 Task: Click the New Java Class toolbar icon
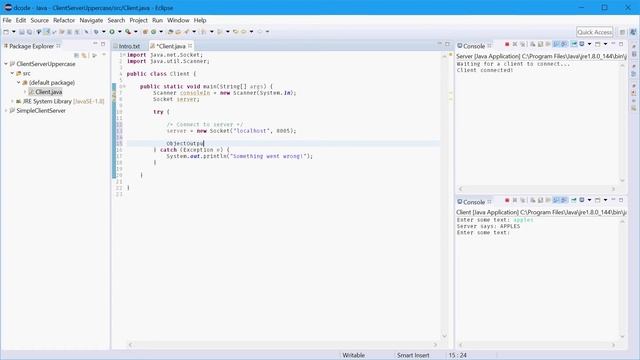[x=153, y=31]
